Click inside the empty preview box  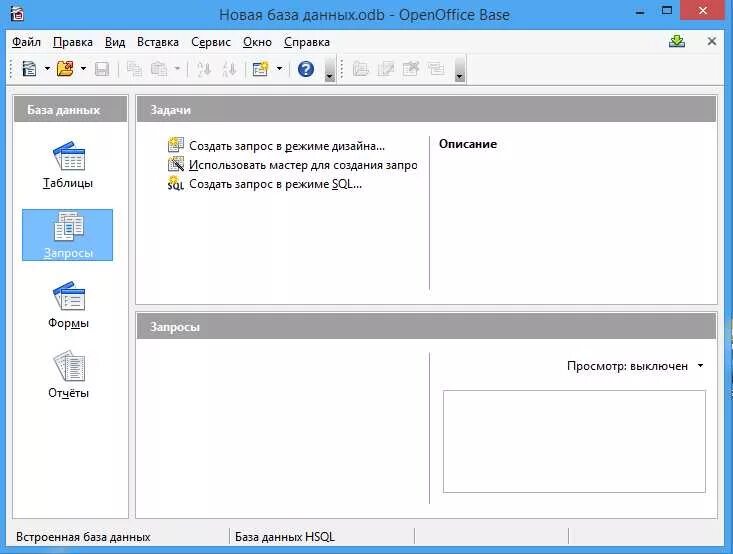[x=574, y=441]
